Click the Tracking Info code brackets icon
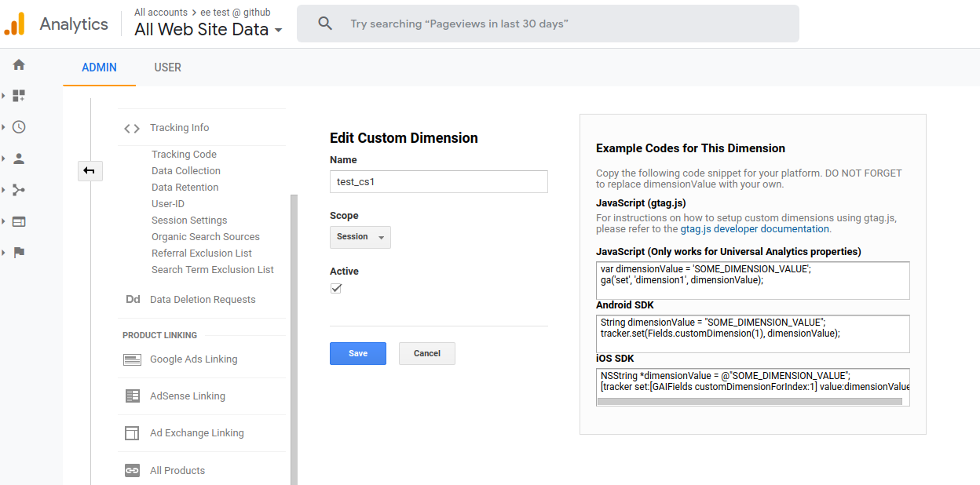Screen dimensions: 980x485 131,127
